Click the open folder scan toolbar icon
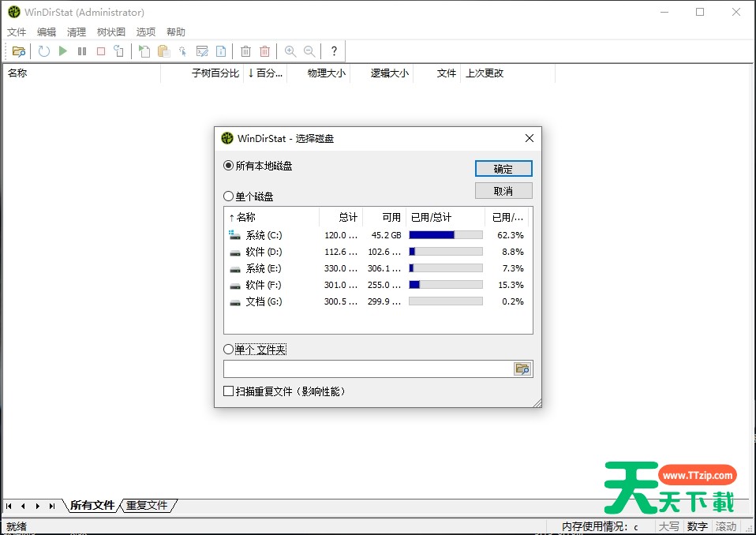Viewport: 756px width, 535px height. pyautogui.click(x=19, y=51)
